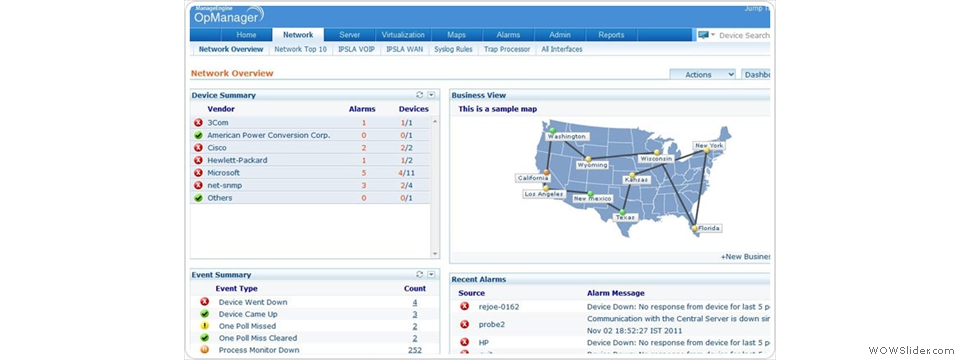Click into the Device Search field
The height and width of the screenshot is (360, 960).
744,36
